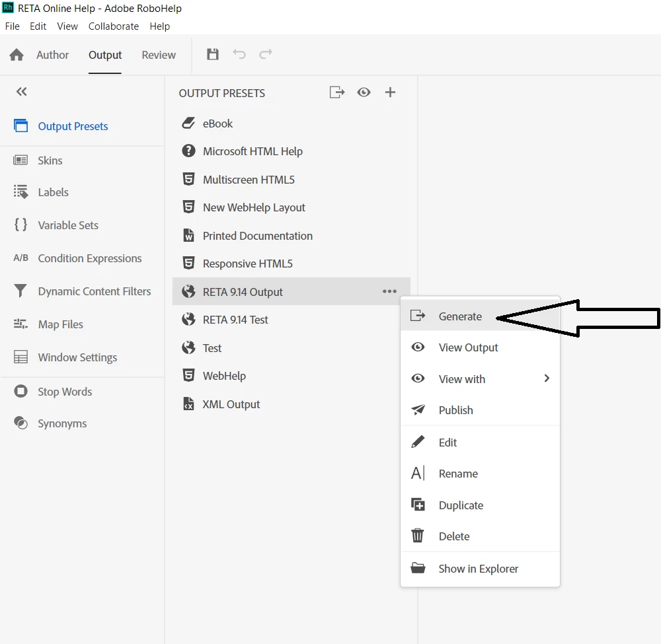Image resolution: width=661 pixels, height=644 pixels.
Task: Click the Redo arrow icon
Action: [266, 54]
